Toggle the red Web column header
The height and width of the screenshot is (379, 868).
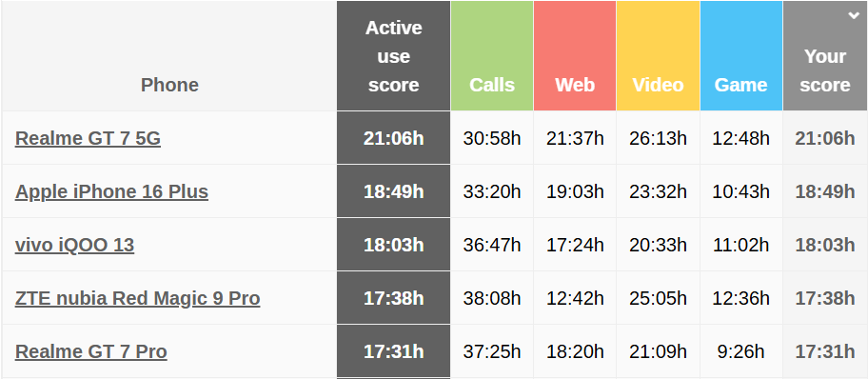click(x=575, y=56)
